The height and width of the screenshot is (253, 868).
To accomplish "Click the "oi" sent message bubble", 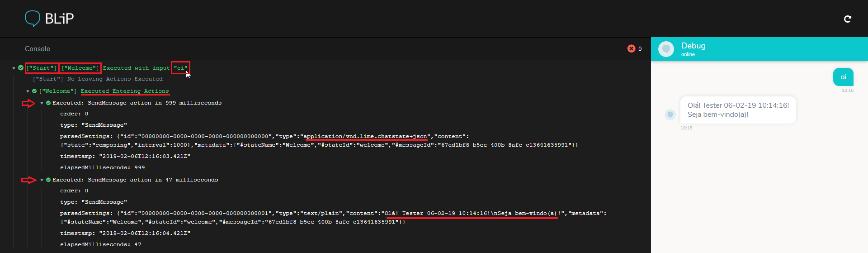I will 843,77.
